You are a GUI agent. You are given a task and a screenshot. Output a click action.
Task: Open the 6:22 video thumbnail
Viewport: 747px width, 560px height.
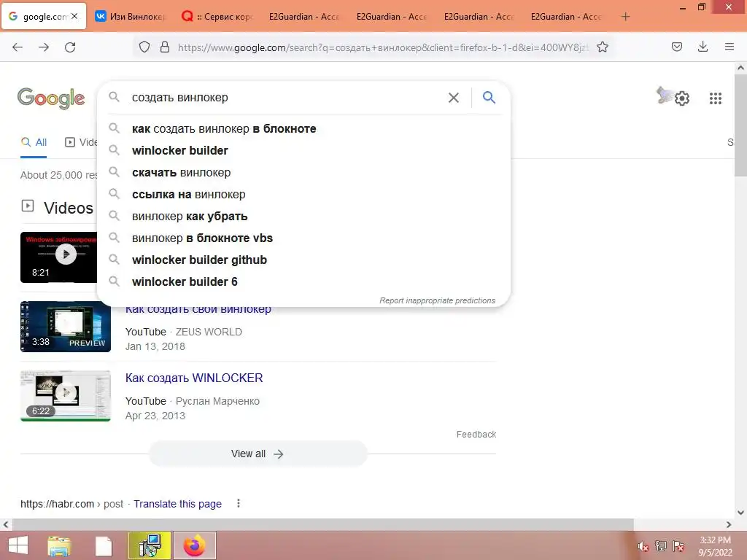point(66,396)
